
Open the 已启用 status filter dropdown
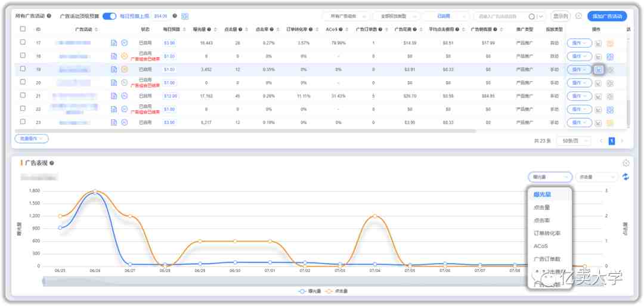pyautogui.click(x=445, y=16)
